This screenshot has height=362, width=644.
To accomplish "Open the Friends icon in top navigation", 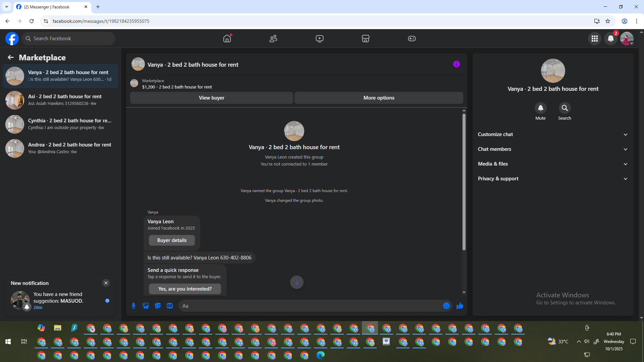I will click(x=273, y=39).
